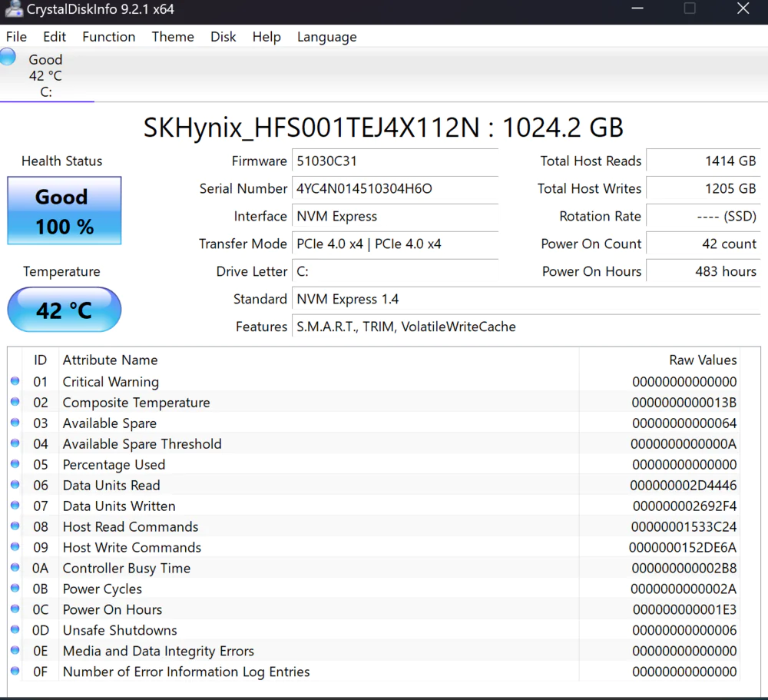Click status dot for Data Units Read

tap(15, 484)
